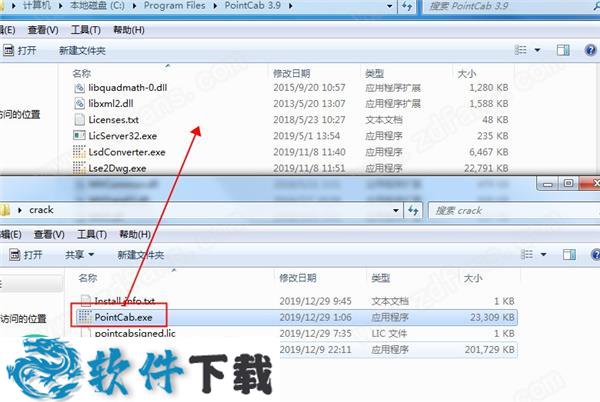
Task: Click LsdConverter.exe file icon
Action: (79, 152)
